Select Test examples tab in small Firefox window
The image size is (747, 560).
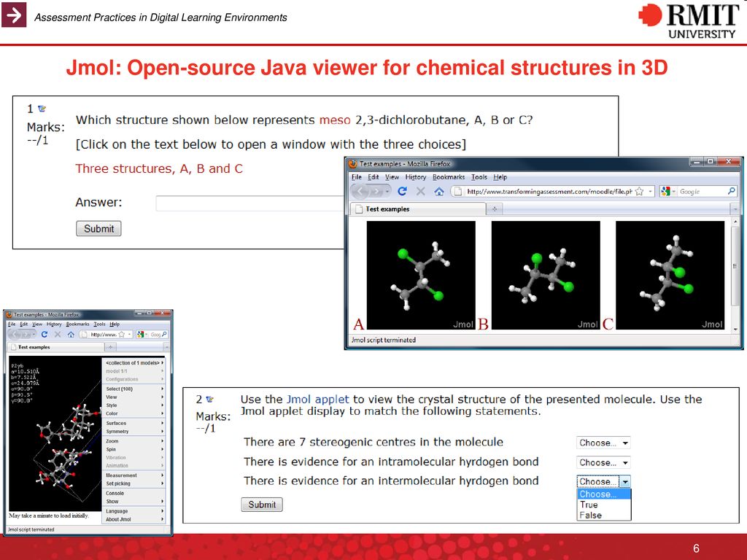pyautogui.click(x=55, y=347)
